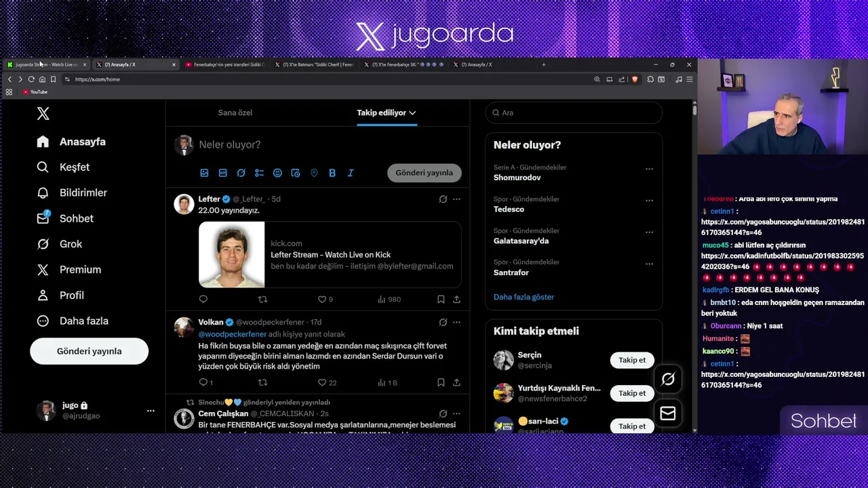Open the browser extensions puzzle icon

(x=650, y=79)
